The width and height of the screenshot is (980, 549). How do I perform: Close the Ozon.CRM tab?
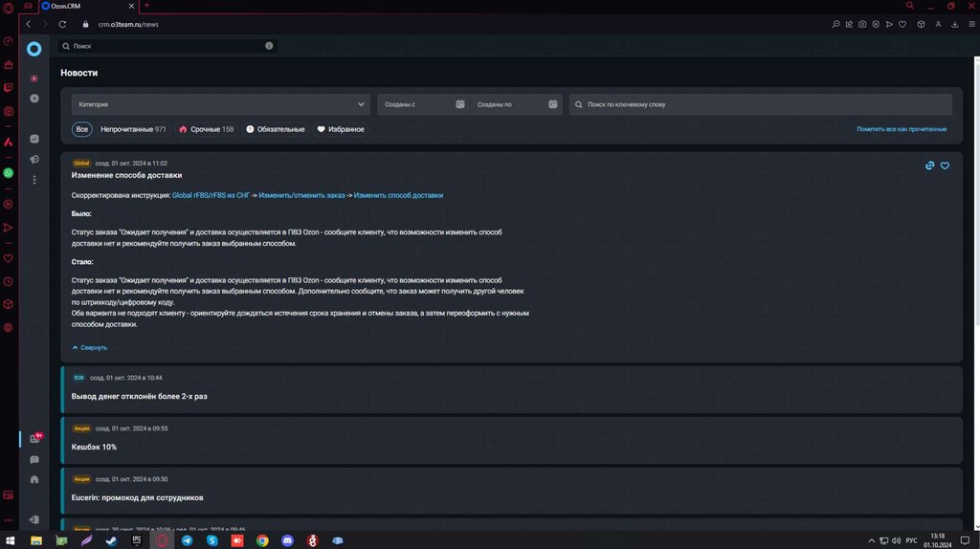(131, 6)
